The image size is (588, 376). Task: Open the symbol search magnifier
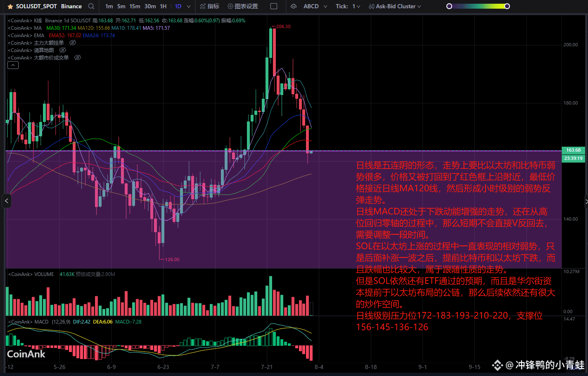[91, 6]
